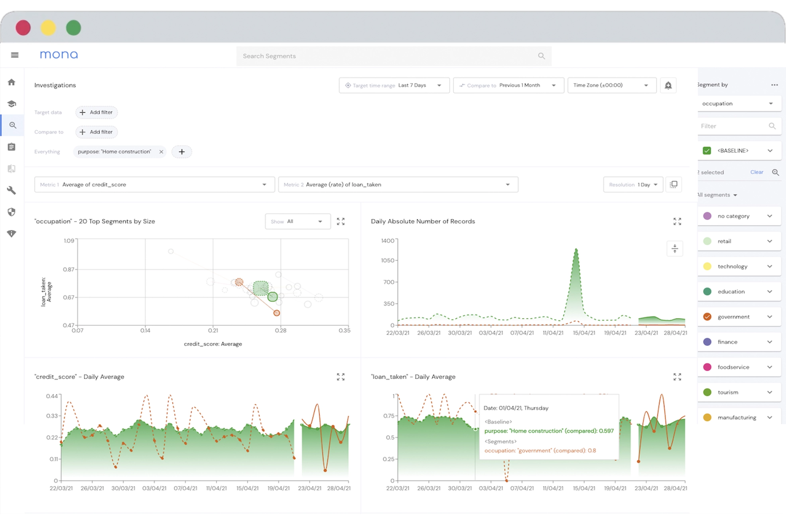Image resolution: width=786 pixels, height=532 pixels.
Task: Open the Segment by occupation dropdown
Action: (x=739, y=104)
